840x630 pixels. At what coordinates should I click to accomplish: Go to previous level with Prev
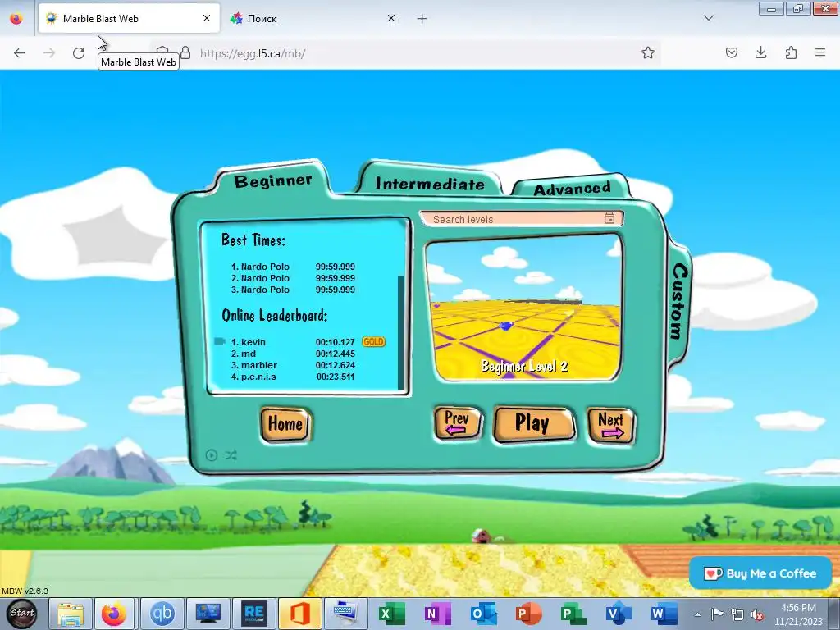pyautogui.click(x=457, y=423)
